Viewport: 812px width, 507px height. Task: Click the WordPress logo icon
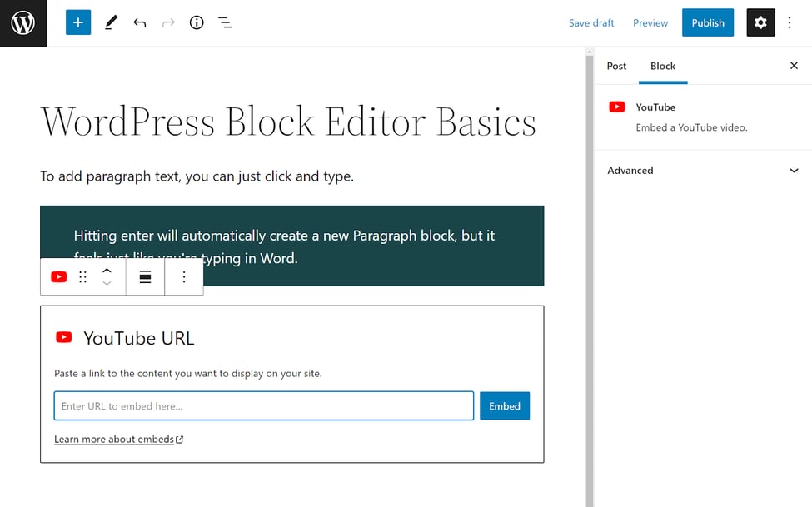click(23, 23)
